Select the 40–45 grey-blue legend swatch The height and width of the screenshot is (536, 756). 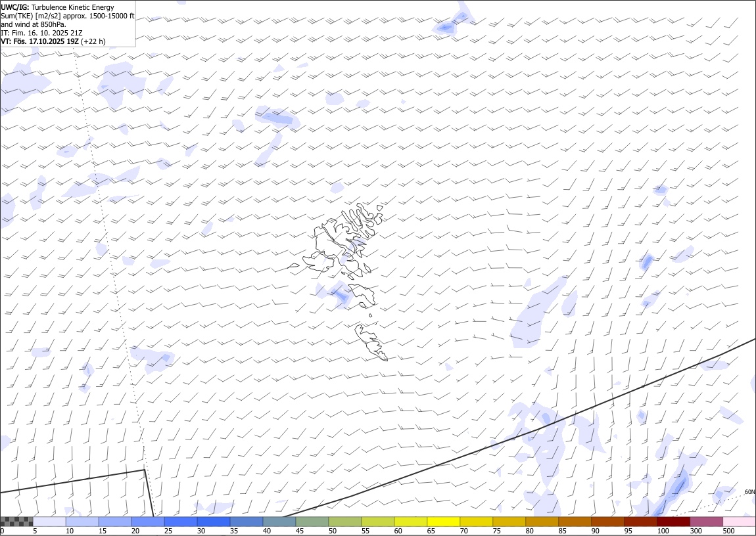[x=279, y=522]
